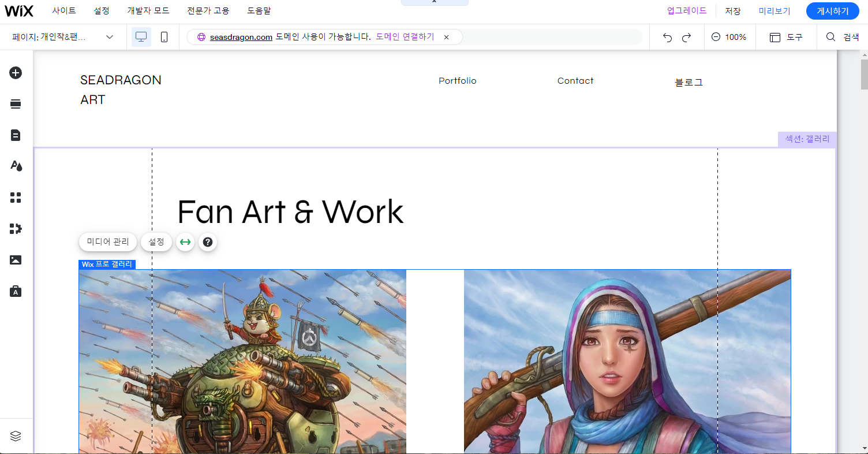The image size is (868, 454).
Task: Open the Pages & Menu sidebar icon
Action: (x=16, y=135)
